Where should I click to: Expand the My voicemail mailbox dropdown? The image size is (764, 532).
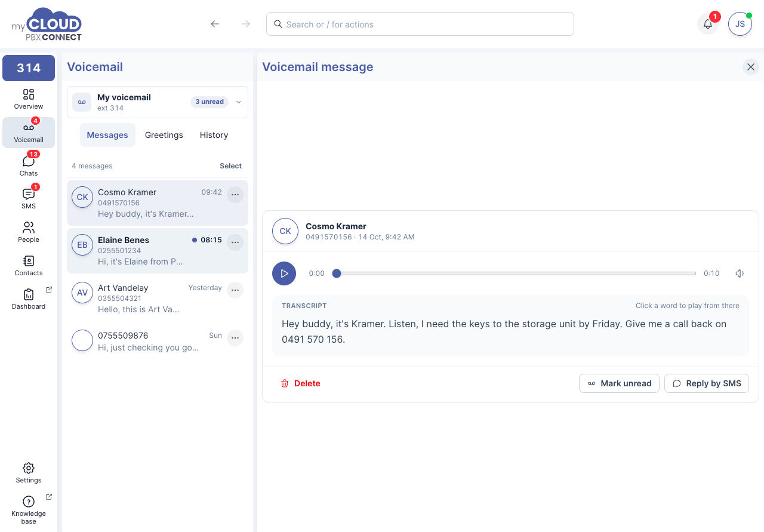(x=158, y=102)
